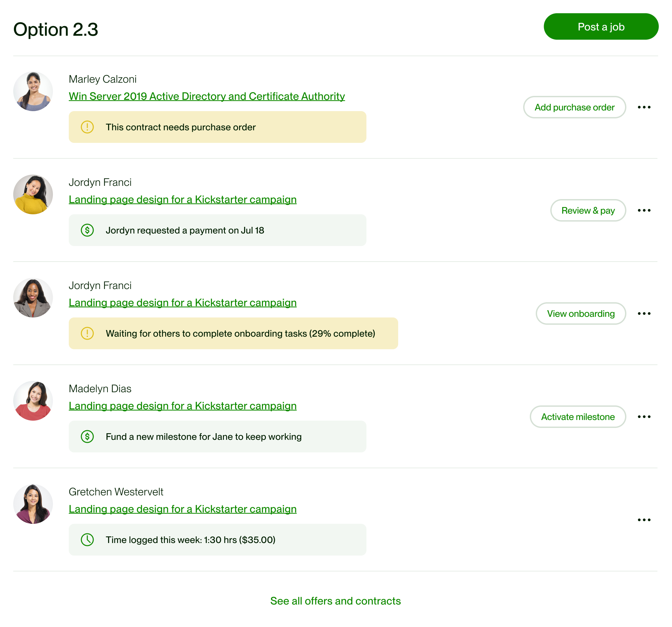Open Marley Calzoni's avatar photo
Screen dimensions: 672x627
pos(33,91)
